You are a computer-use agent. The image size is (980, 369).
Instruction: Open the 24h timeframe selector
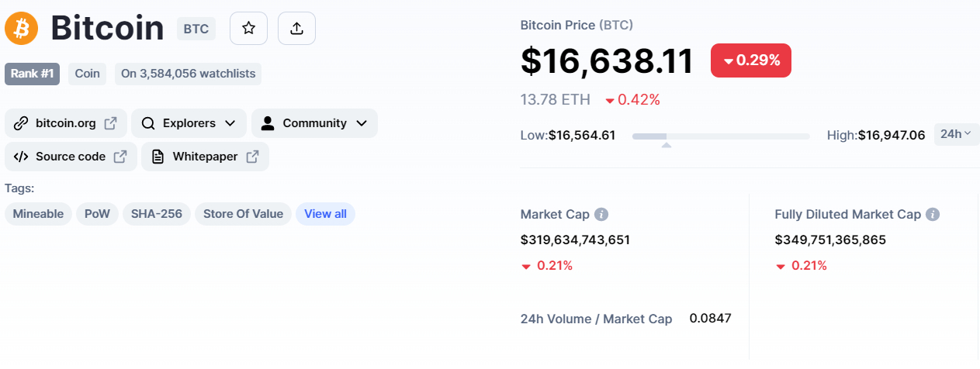956,134
